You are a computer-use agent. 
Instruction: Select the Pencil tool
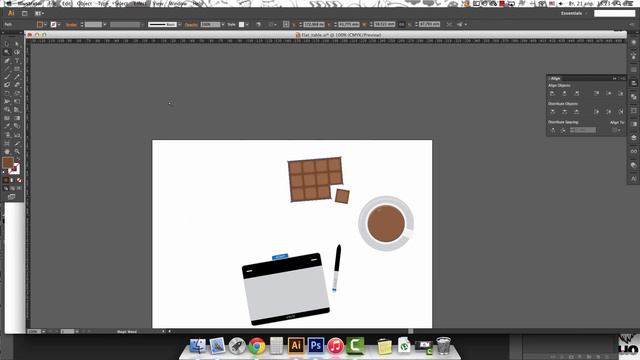pos(17,77)
